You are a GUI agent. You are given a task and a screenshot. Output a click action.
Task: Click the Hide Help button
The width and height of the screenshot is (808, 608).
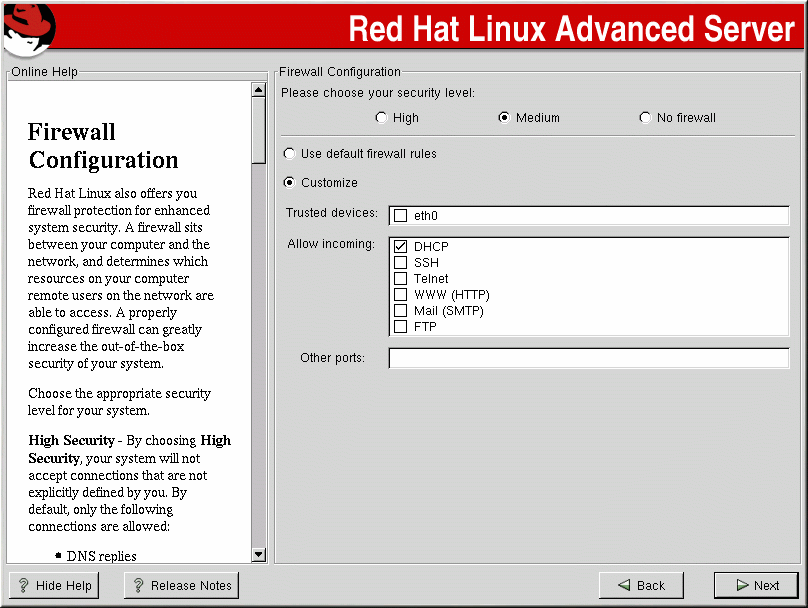point(54,585)
